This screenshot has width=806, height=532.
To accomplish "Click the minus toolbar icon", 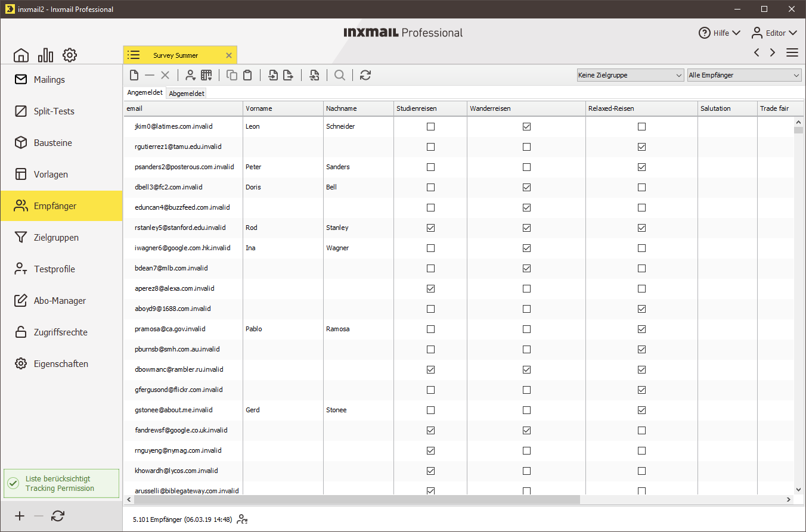I will 150,75.
